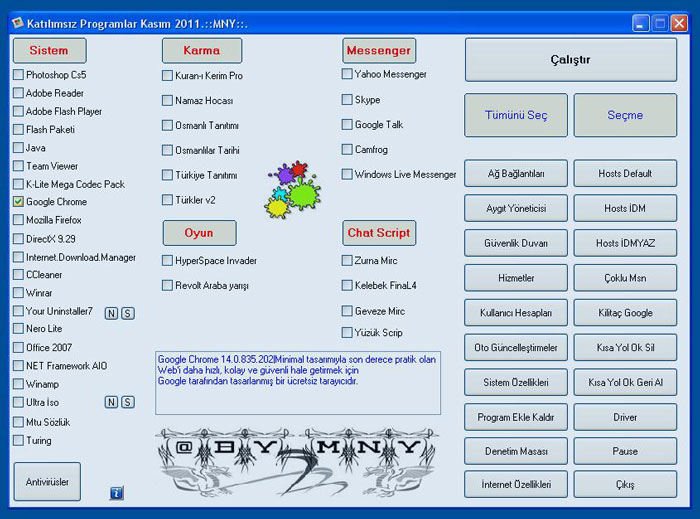The width and height of the screenshot is (700, 519).
Task: Open Aygıt Yöneticisi
Action: tap(516, 208)
